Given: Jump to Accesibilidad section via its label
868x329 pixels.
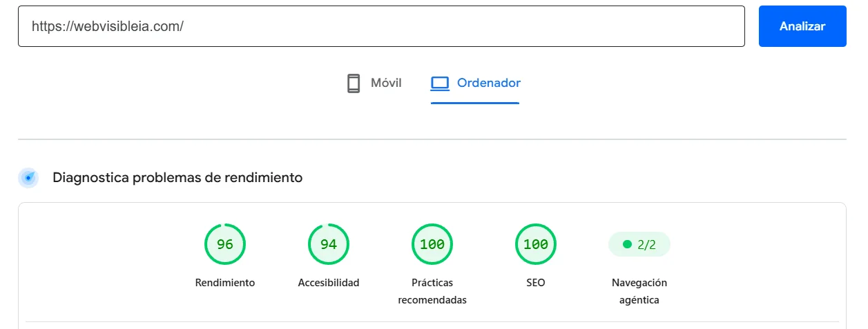Looking at the screenshot, I should click(x=329, y=283).
